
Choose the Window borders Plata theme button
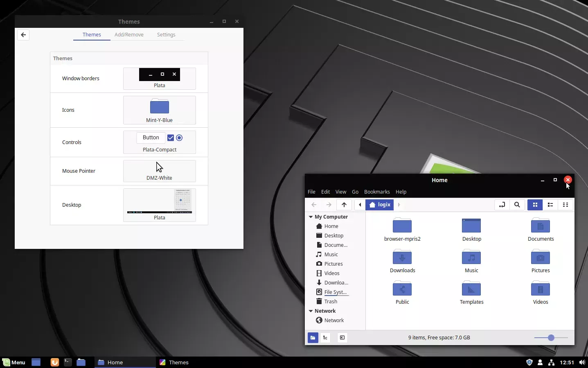(x=160, y=79)
